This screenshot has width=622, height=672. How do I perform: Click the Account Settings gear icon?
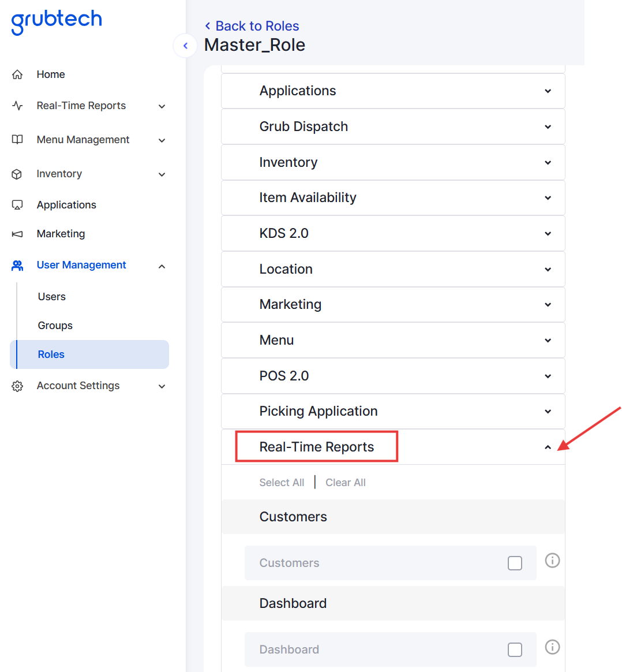17,386
